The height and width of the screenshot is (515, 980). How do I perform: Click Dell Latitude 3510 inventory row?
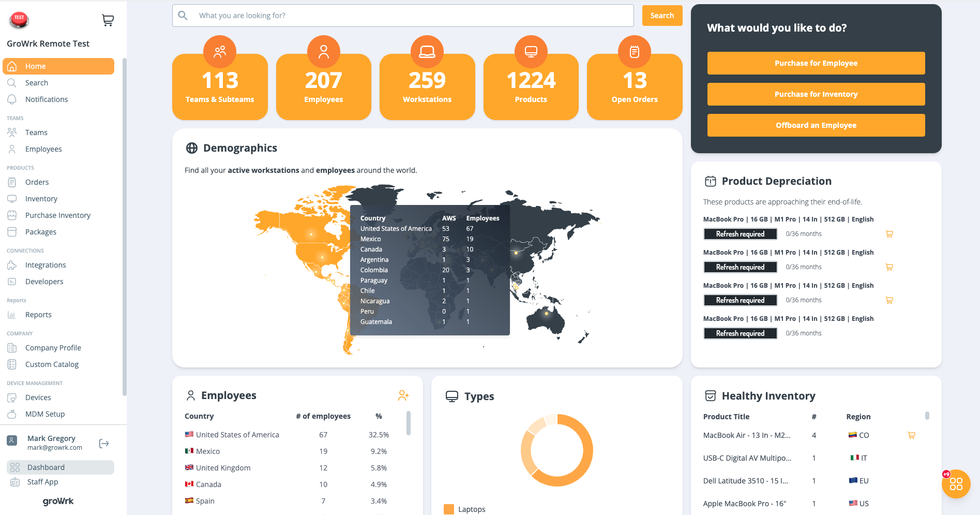809,481
